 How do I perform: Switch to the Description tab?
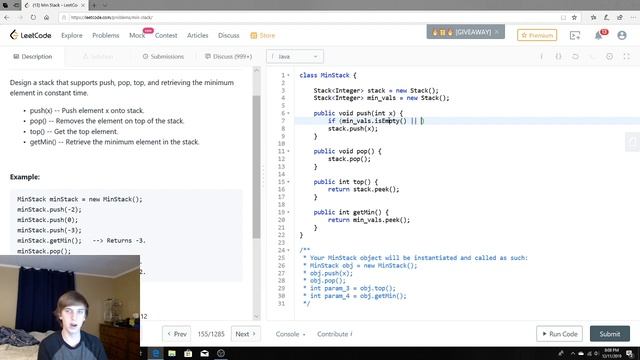pos(33,56)
